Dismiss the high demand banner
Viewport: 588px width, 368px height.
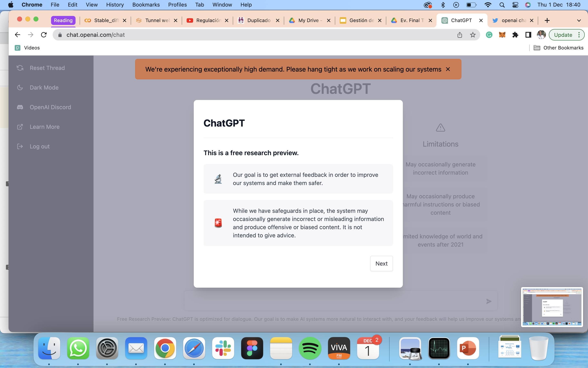pyautogui.click(x=448, y=69)
